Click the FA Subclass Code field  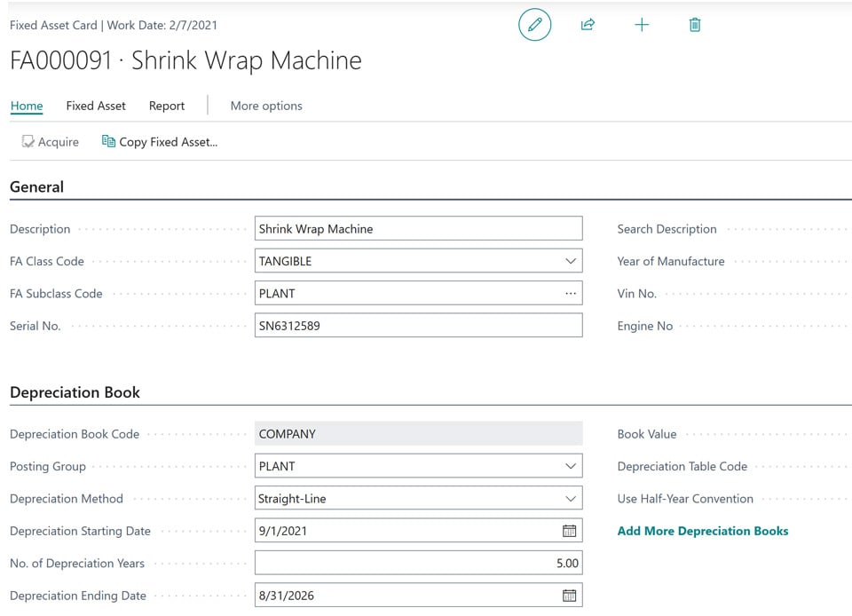pyautogui.click(x=418, y=293)
